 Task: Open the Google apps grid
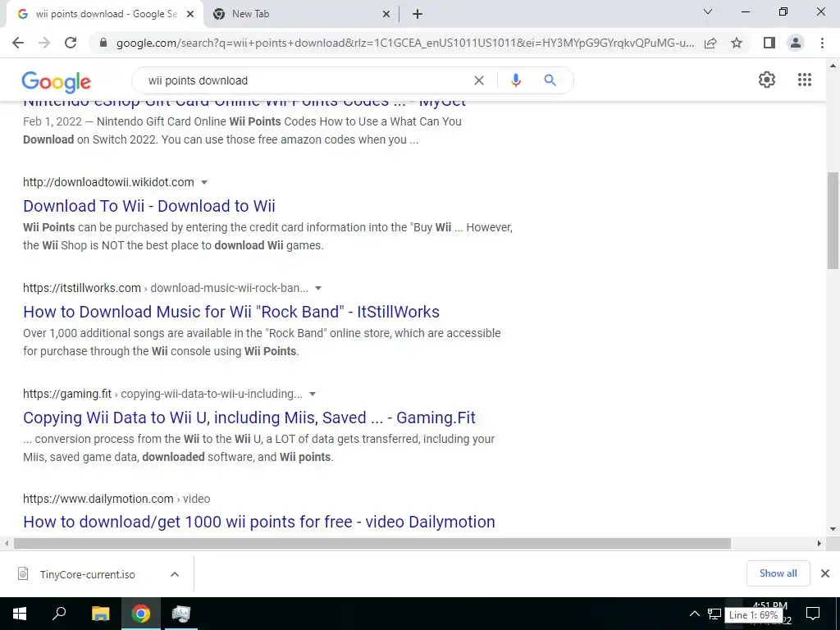pyautogui.click(x=805, y=80)
